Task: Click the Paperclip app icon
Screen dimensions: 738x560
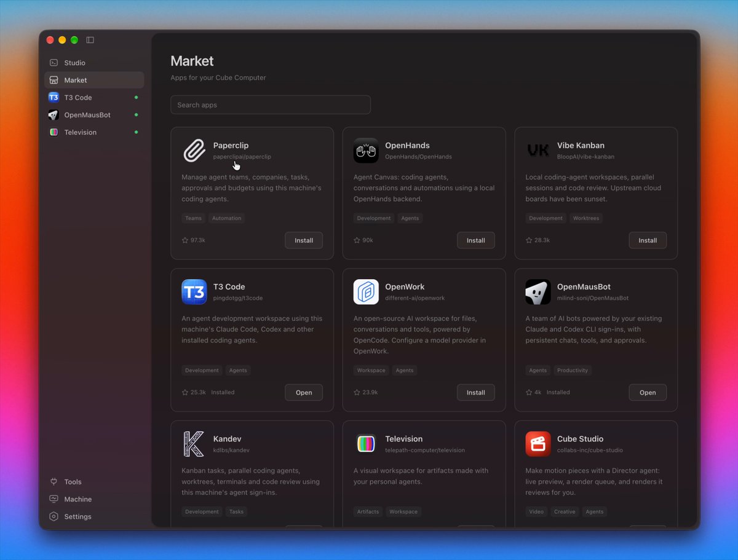Action: [x=194, y=151]
